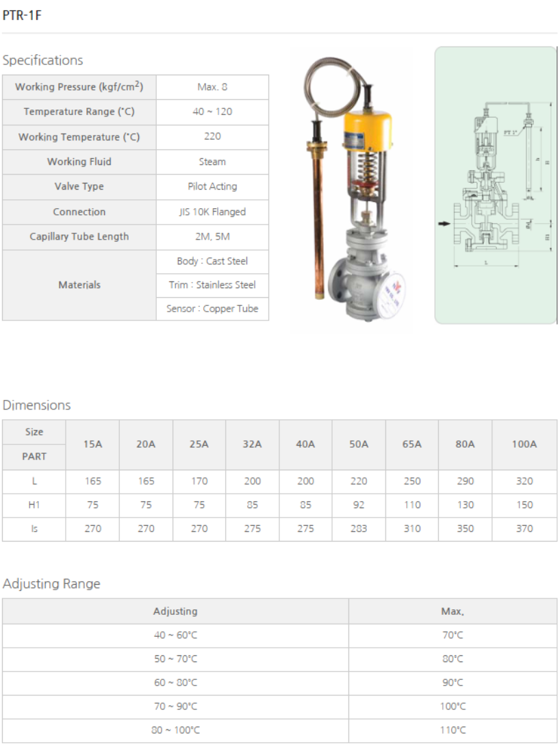
Task: Select the Specifications section heading
Action: 42,60
